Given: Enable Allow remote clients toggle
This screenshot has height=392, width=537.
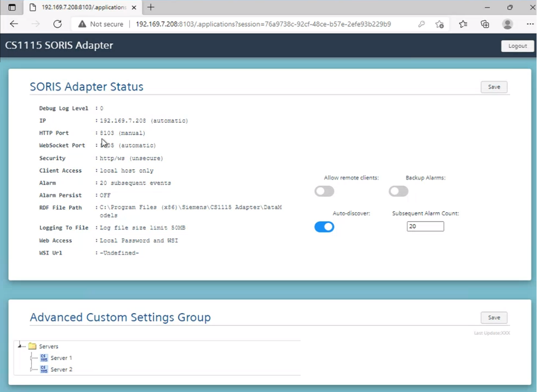Looking at the screenshot, I should [x=324, y=191].
